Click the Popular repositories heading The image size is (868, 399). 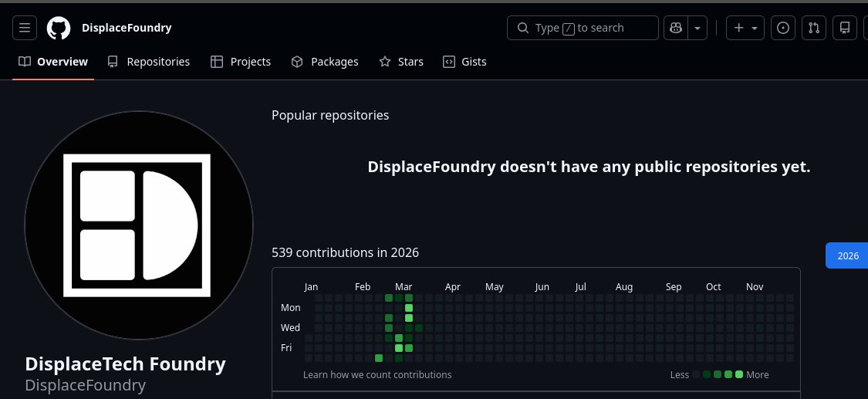330,115
